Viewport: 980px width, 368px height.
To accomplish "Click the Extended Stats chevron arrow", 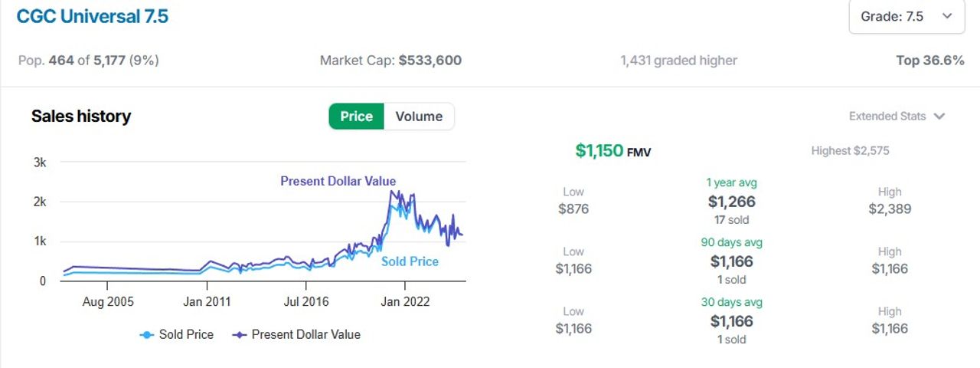I will [x=939, y=117].
